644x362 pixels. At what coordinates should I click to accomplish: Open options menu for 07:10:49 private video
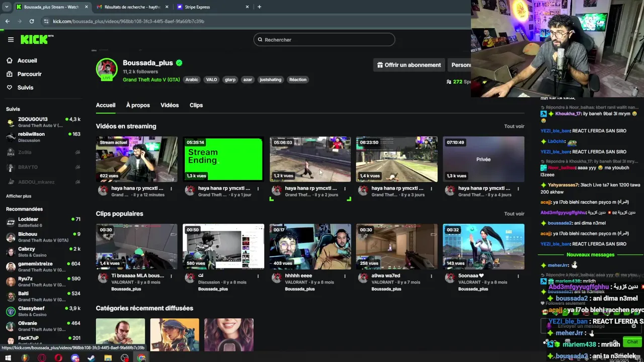(x=518, y=189)
